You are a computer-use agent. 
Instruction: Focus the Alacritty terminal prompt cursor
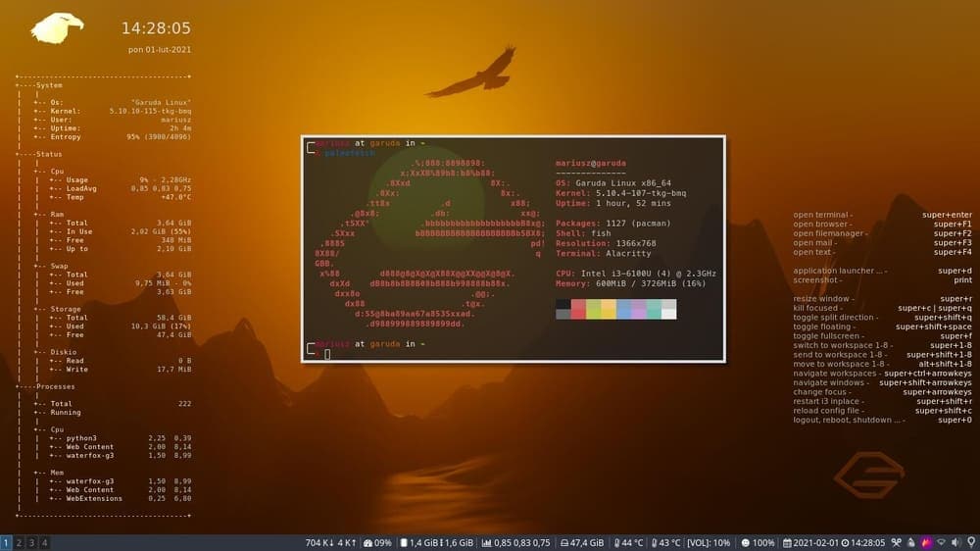[327, 354]
